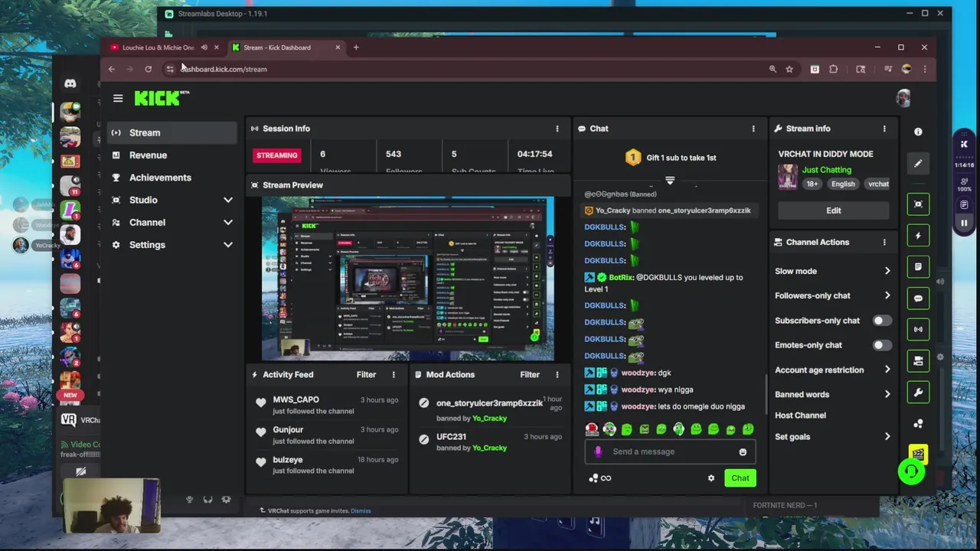Viewport: 980px width, 551px height.
Task: Select the video camera icon in the right toolbar
Action: 918,361
